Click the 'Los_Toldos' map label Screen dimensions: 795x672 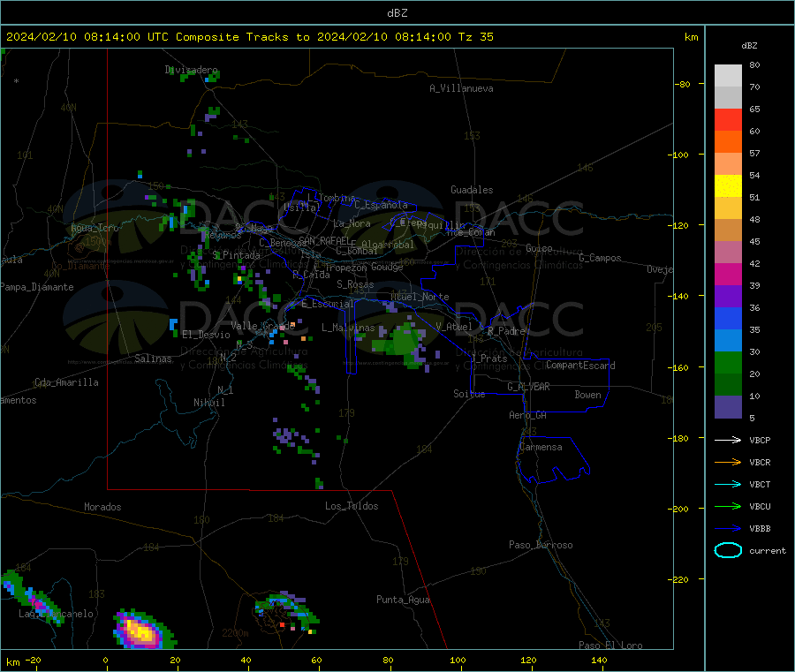[352, 506]
